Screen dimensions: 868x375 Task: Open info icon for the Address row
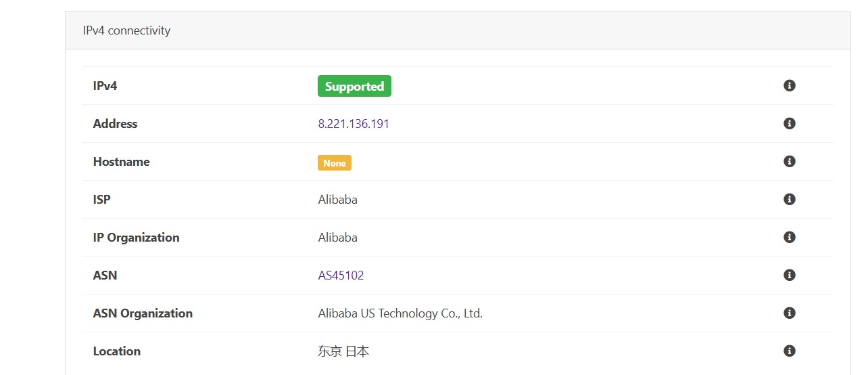point(789,124)
